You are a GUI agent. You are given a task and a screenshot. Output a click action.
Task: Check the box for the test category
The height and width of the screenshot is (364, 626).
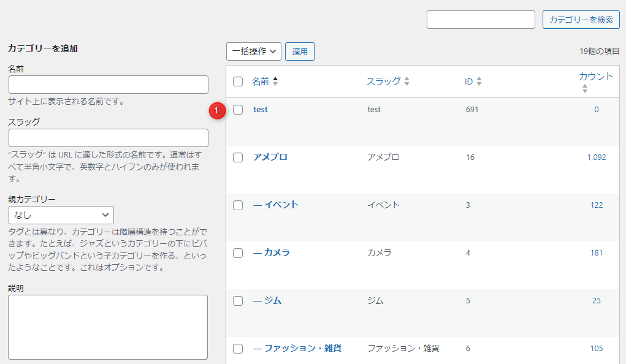pyautogui.click(x=238, y=110)
